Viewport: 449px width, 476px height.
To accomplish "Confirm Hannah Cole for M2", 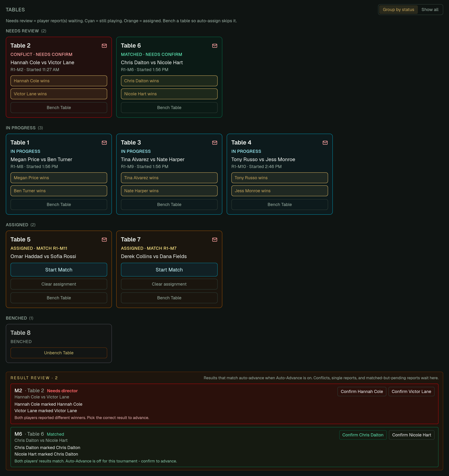I will point(362,392).
